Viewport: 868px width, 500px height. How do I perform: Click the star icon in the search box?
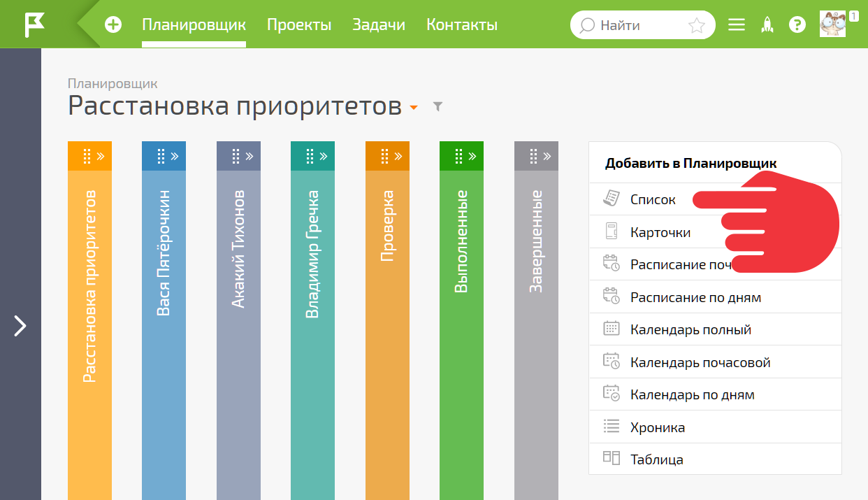(696, 26)
